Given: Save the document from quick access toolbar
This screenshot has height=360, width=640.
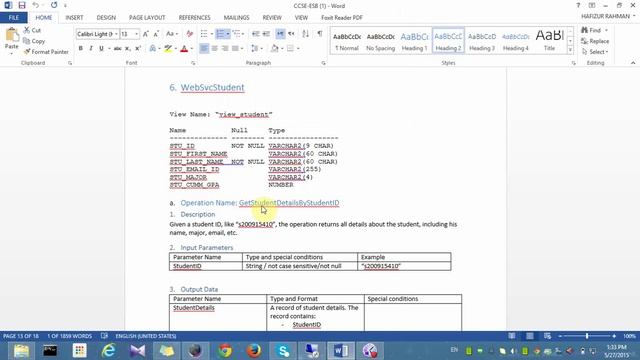Looking at the screenshot, I should click(x=22, y=5).
